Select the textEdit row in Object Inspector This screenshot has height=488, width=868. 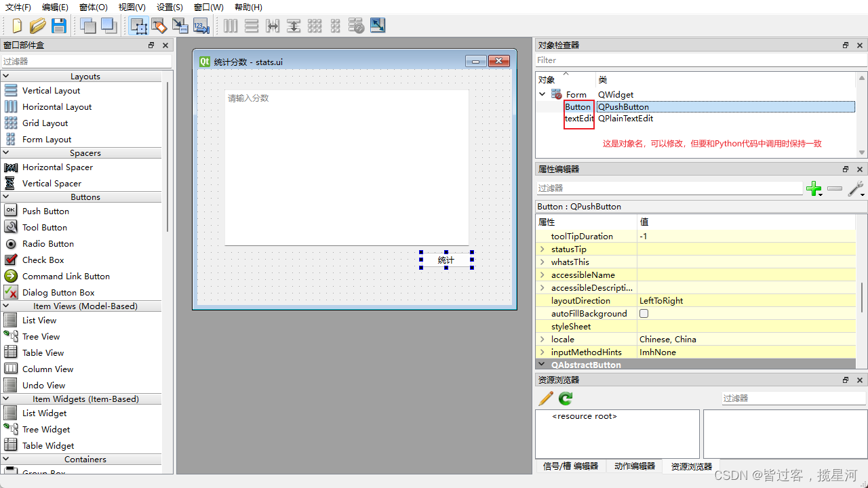pos(696,119)
